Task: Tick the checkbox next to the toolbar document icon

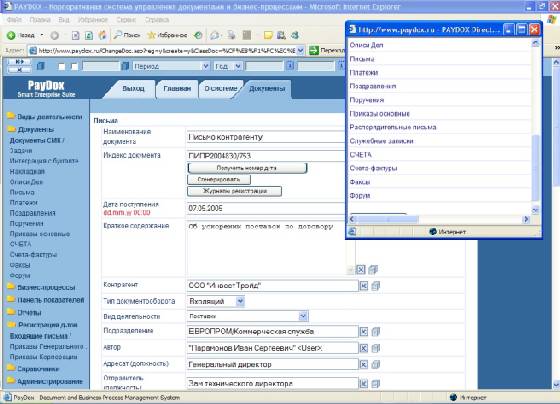Action: click(62, 66)
